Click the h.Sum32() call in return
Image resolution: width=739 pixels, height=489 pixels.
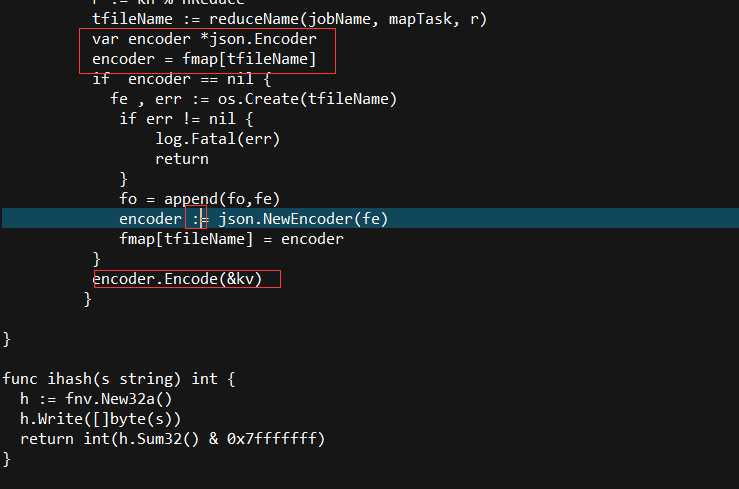point(159,439)
